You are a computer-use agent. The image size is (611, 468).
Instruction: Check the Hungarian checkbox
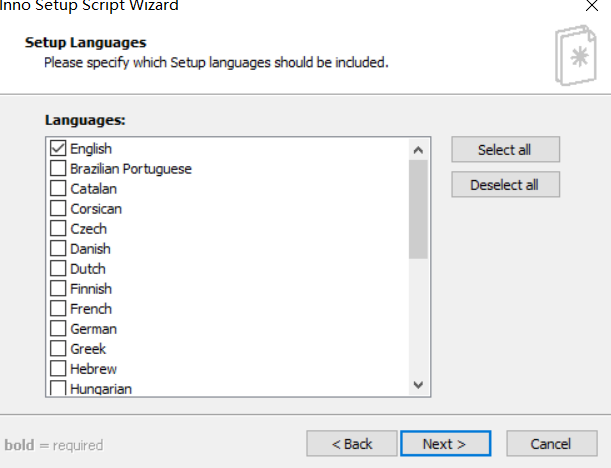point(58,388)
